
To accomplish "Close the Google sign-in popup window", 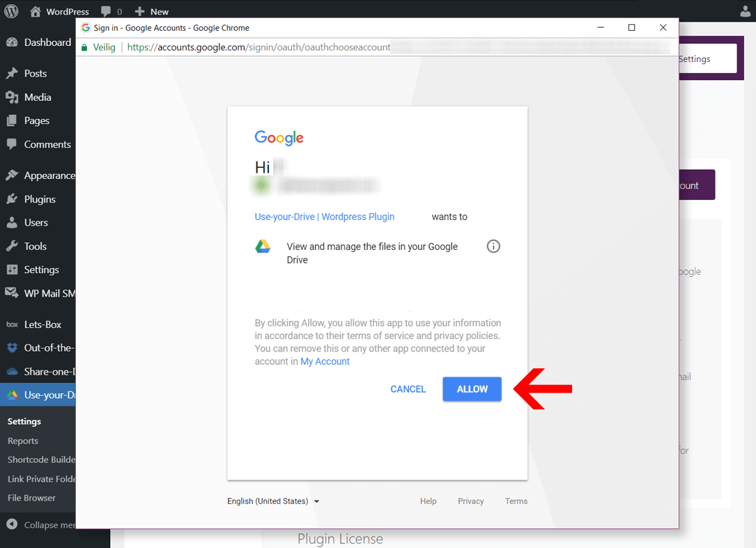I will (x=663, y=27).
